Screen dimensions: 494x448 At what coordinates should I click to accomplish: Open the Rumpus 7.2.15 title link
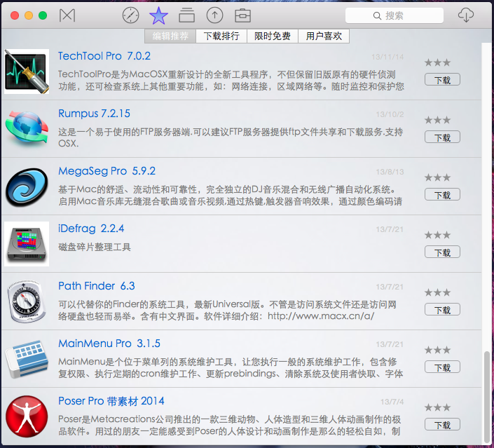pos(94,114)
